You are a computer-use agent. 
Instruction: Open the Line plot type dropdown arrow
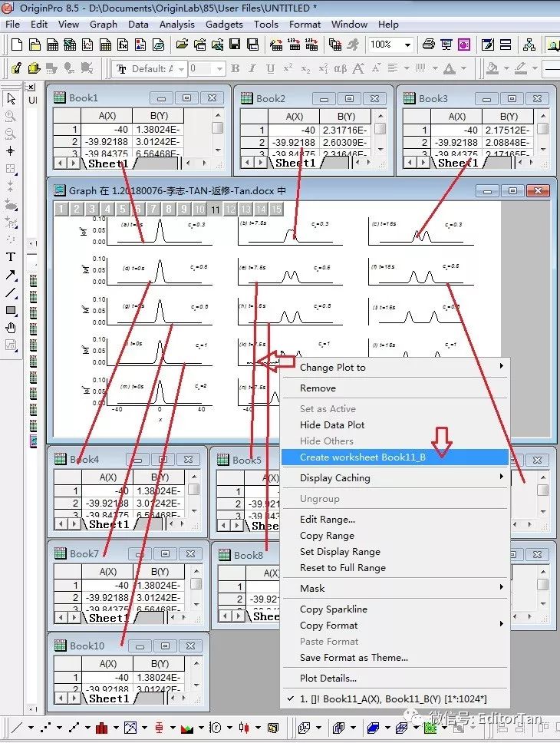coord(31,728)
